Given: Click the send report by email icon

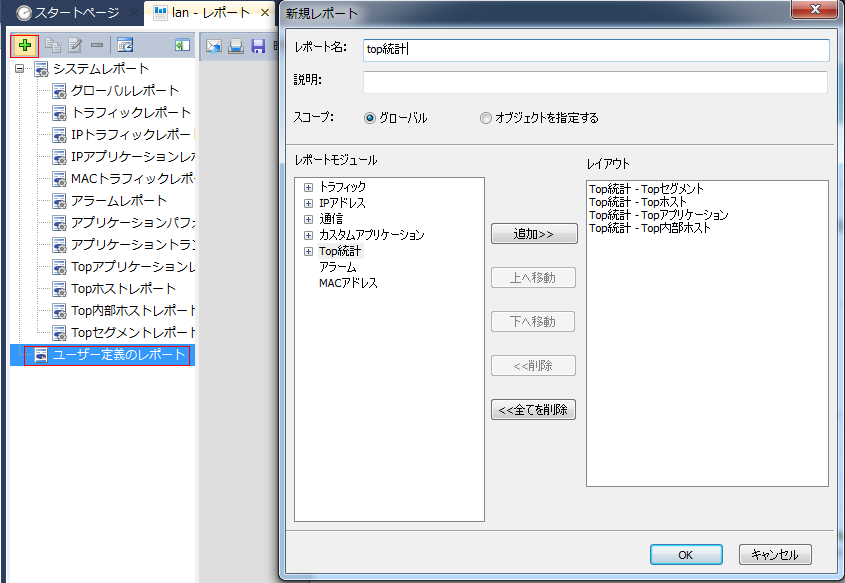Looking at the screenshot, I should tap(214, 45).
